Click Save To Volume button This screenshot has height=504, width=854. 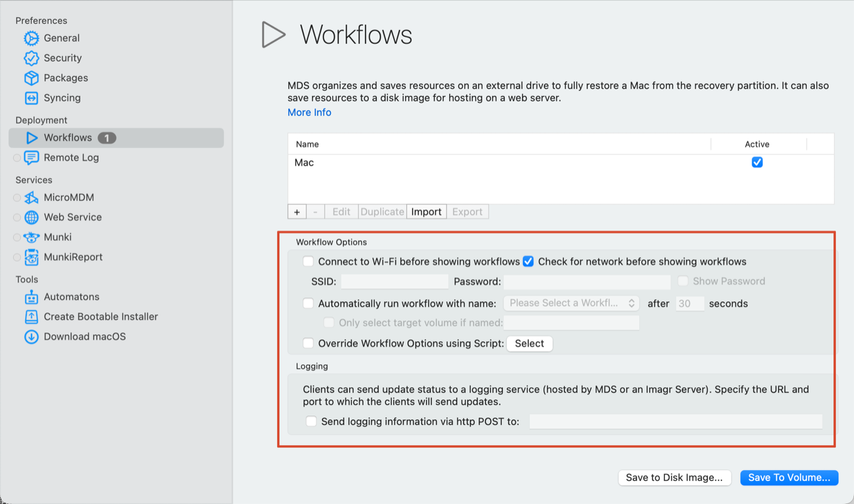789,478
